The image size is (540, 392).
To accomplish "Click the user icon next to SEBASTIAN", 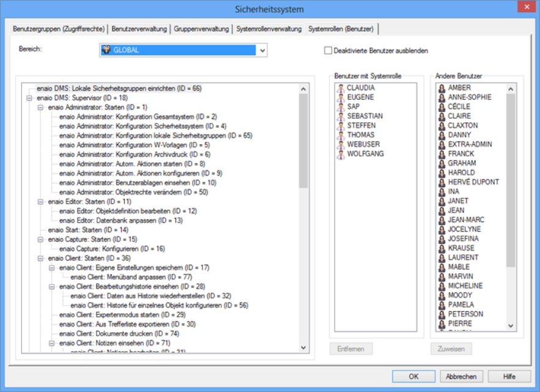I will point(341,116).
